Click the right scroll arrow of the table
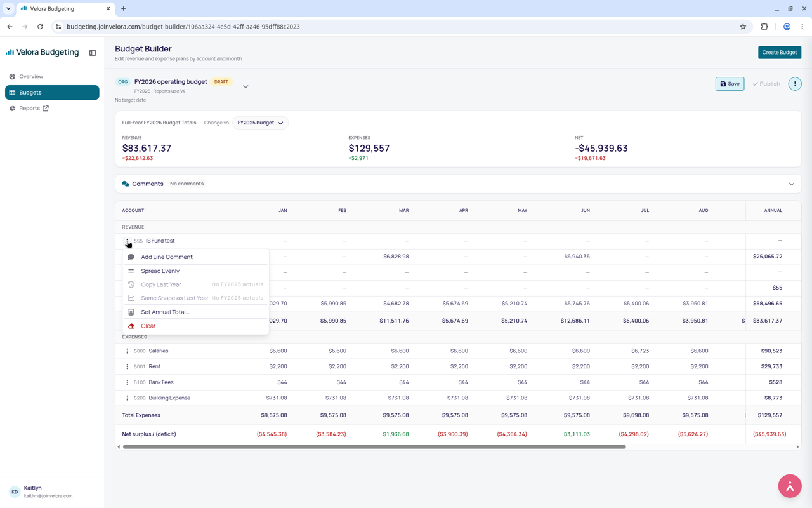Viewport: 812px width, 508px height. click(x=797, y=447)
